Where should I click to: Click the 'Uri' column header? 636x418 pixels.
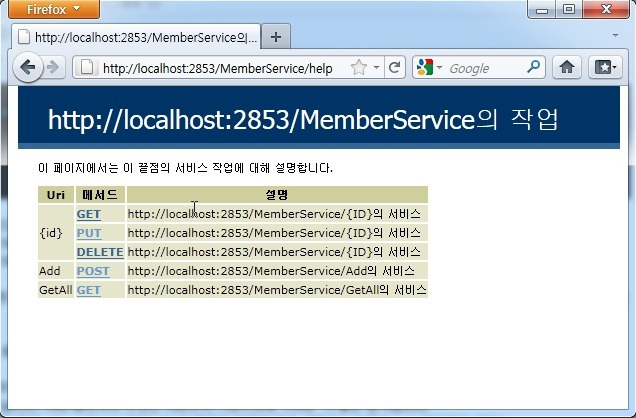click(56, 195)
